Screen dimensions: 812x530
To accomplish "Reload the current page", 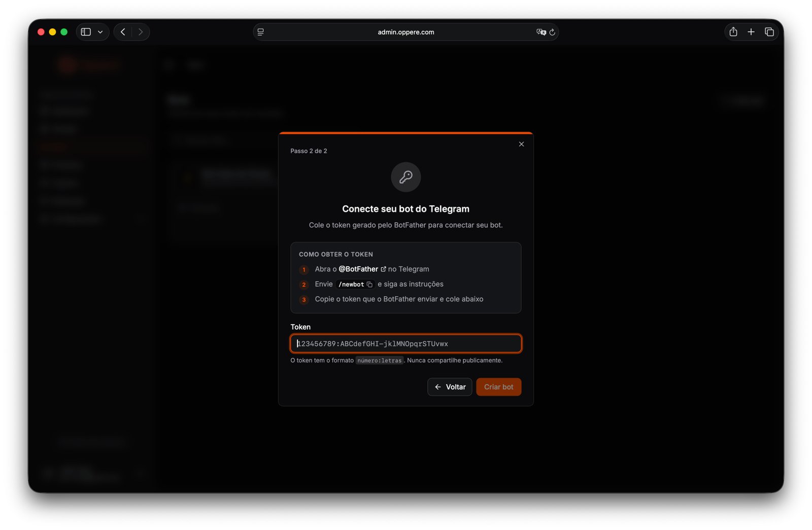I will pyautogui.click(x=552, y=32).
